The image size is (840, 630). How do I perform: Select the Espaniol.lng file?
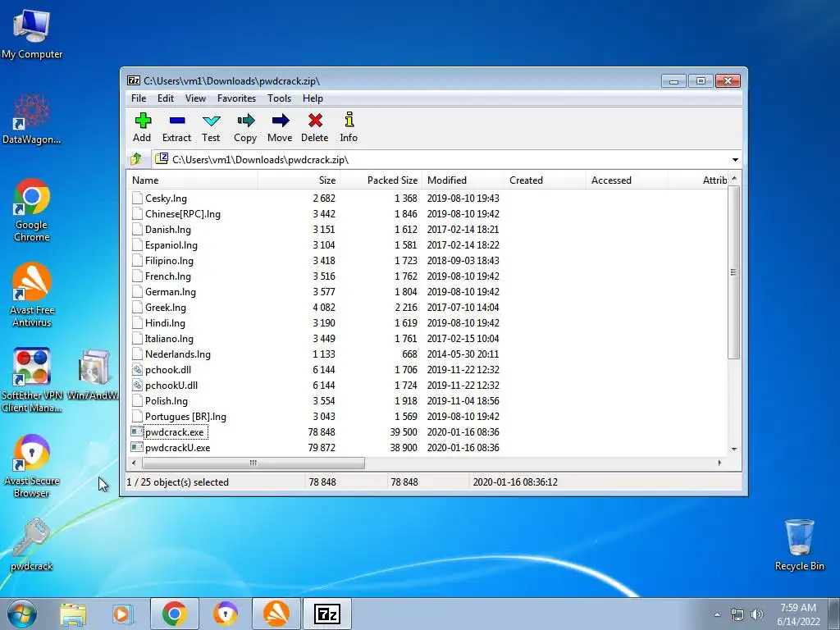[171, 244]
